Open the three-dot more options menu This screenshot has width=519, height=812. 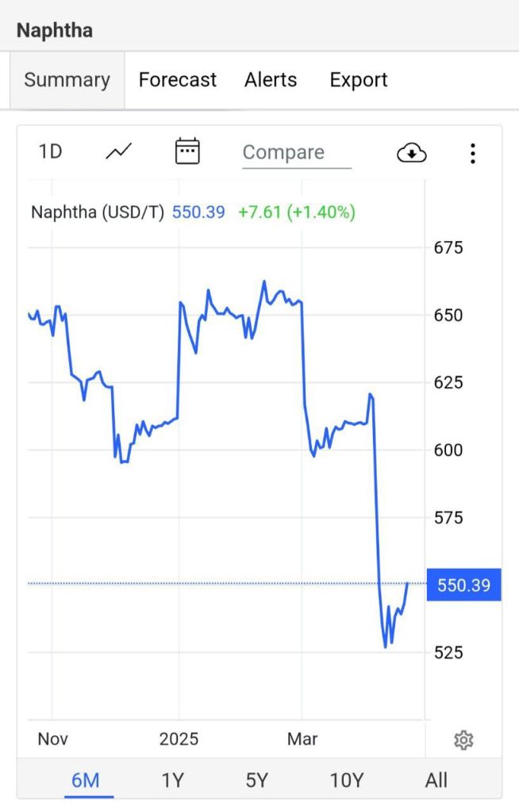tap(472, 153)
